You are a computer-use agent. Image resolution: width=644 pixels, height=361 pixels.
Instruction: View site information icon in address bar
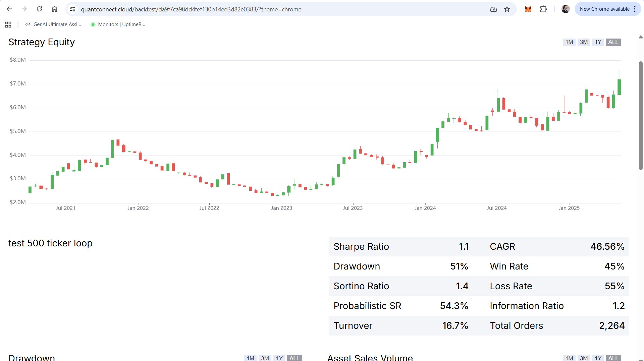pyautogui.click(x=72, y=9)
